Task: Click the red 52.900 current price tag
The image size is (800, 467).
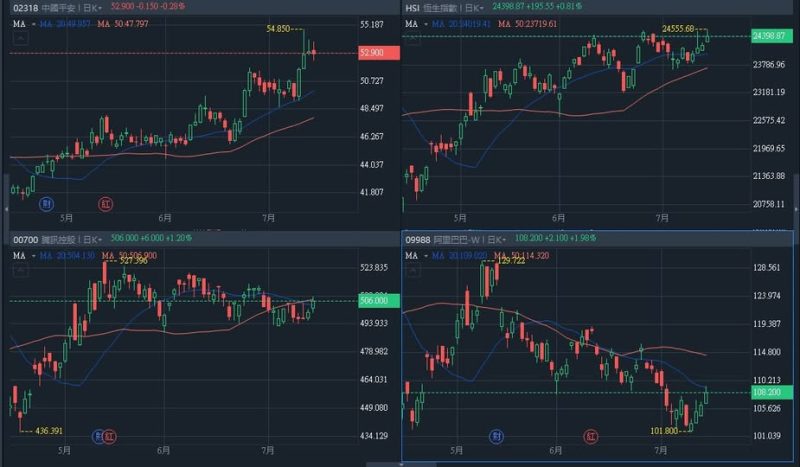Action: pos(378,52)
